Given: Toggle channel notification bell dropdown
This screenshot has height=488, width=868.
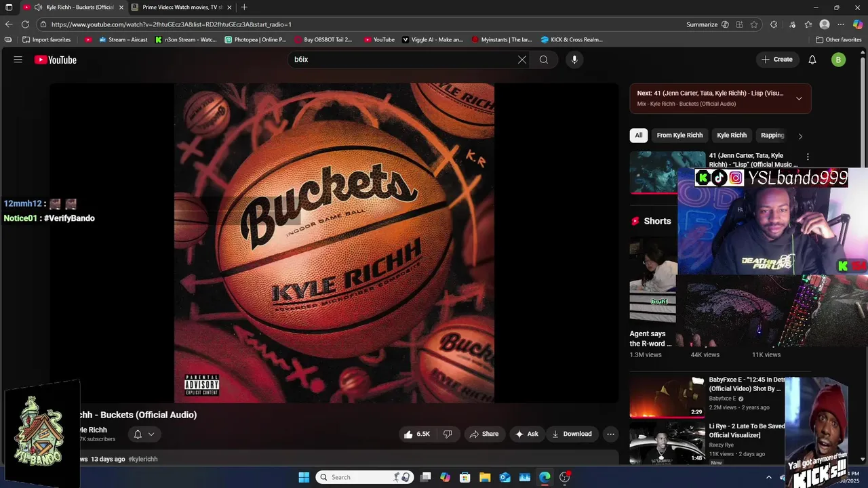Looking at the screenshot, I should click(144, 434).
